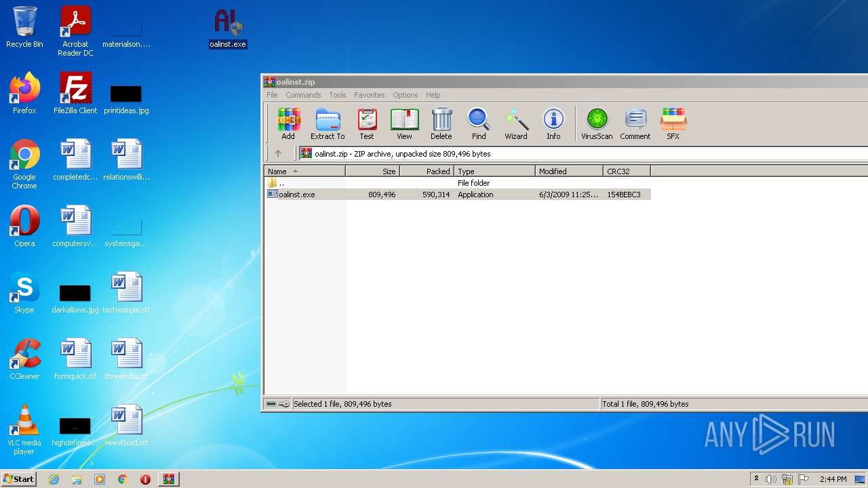Open Internet Explorer from the taskbar
This screenshot has height=488, width=868.
pos(54,479)
